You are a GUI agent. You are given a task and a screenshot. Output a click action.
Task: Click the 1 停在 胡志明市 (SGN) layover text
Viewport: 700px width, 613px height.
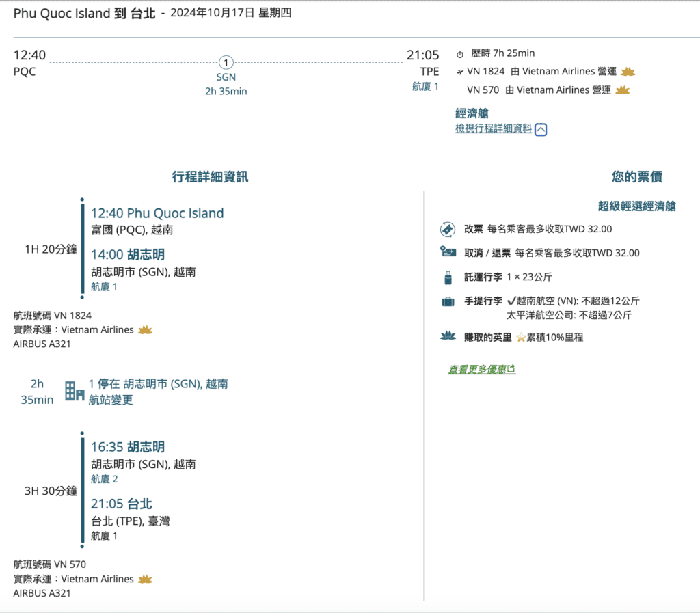(x=158, y=384)
